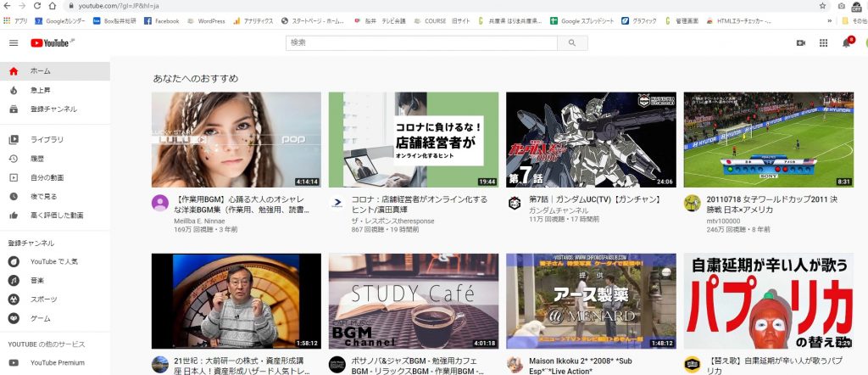Click the mtv100000 channel avatar

click(x=692, y=203)
